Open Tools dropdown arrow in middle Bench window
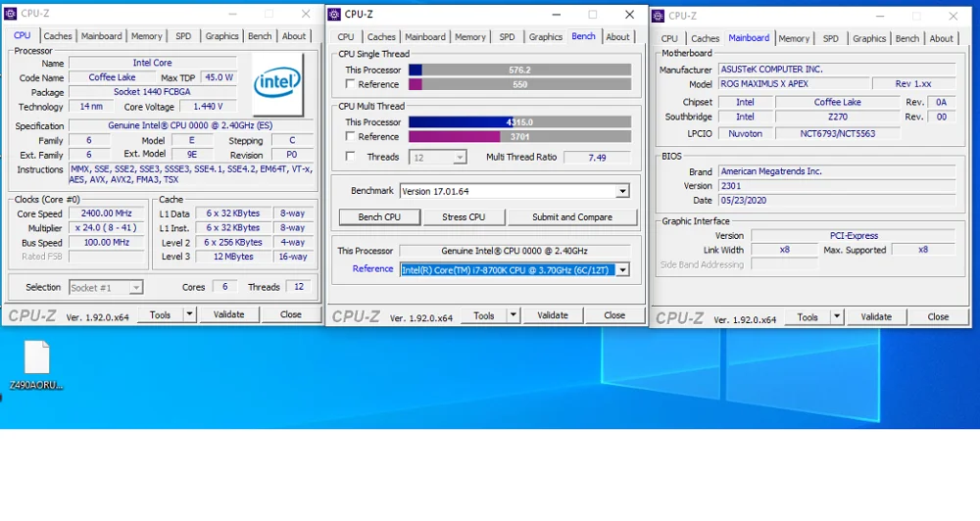 tap(514, 315)
